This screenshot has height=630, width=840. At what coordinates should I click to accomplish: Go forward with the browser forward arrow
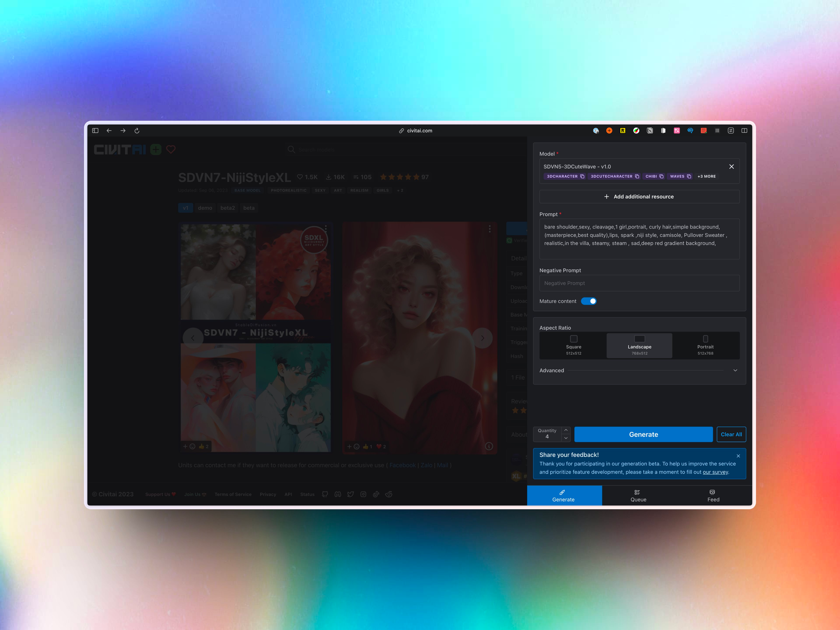pos(123,131)
